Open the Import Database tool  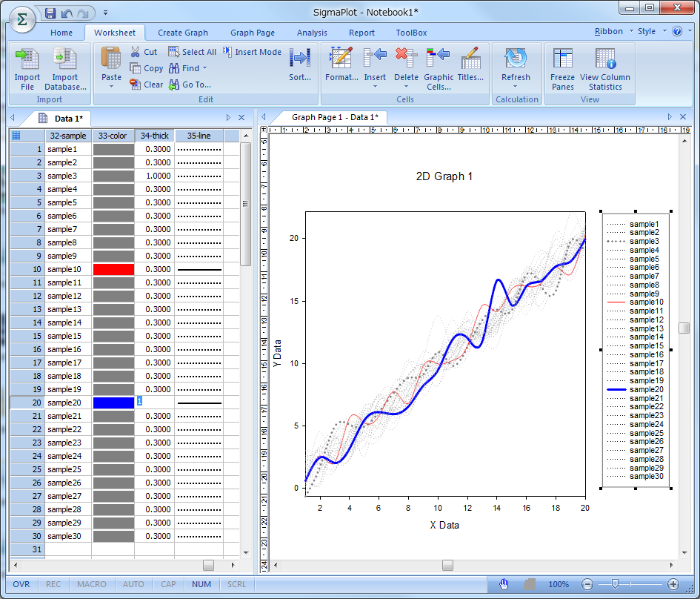pyautogui.click(x=65, y=59)
